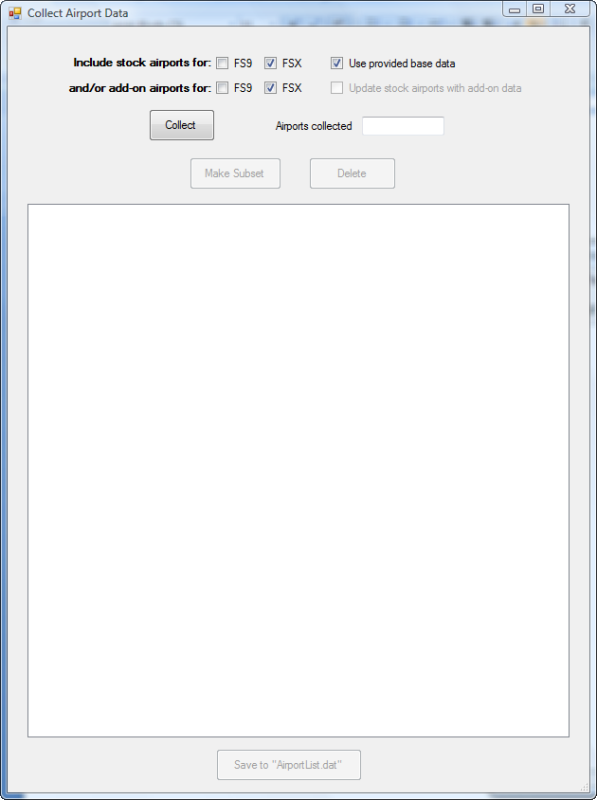The width and height of the screenshot is (597, 800).
Task: Close the Collect Airport Data window
Action: pos(570,9)
